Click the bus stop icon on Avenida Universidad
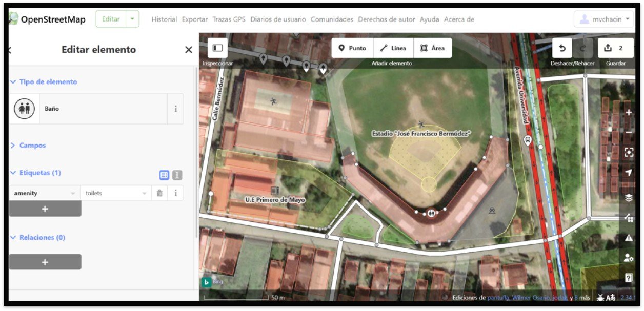This screenshot has height=311, width=644. click(527, 140)
